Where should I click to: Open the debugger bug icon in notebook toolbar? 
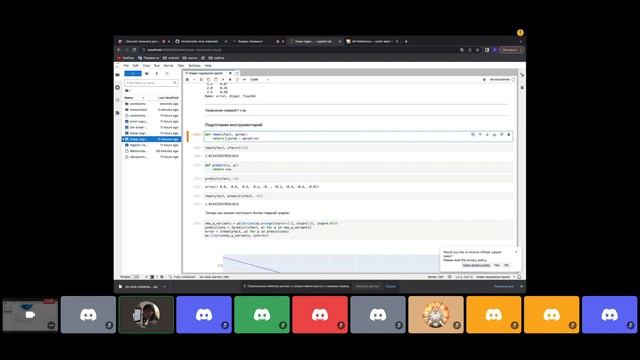[x=484, y=80]
